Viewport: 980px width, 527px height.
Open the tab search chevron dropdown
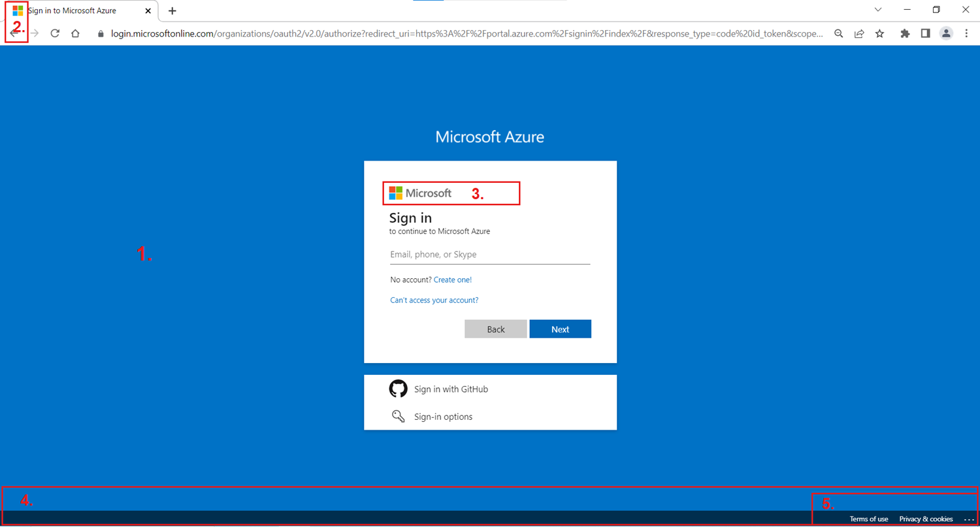(x=878, y=10)
